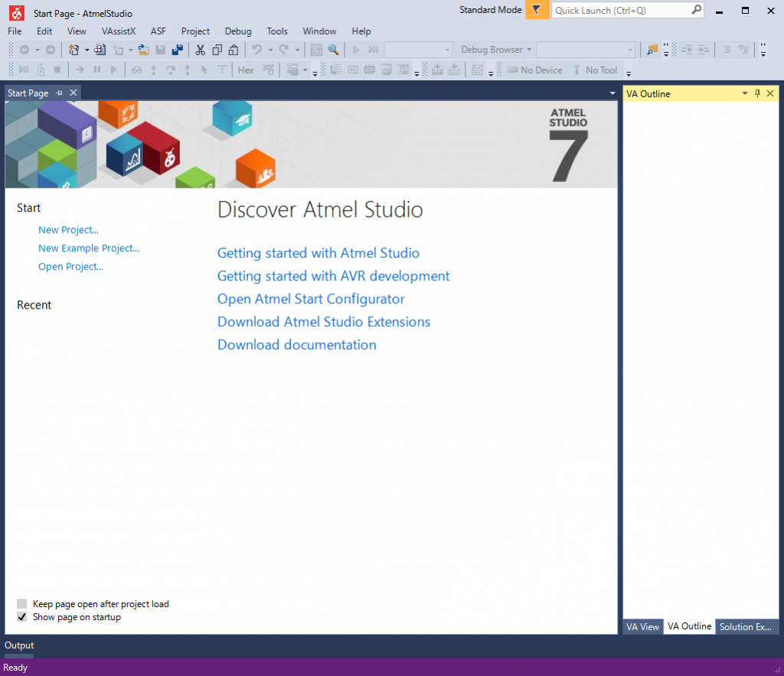Open the Debug menu
Viewport: 784px width, 676px height.
(237, 31)
